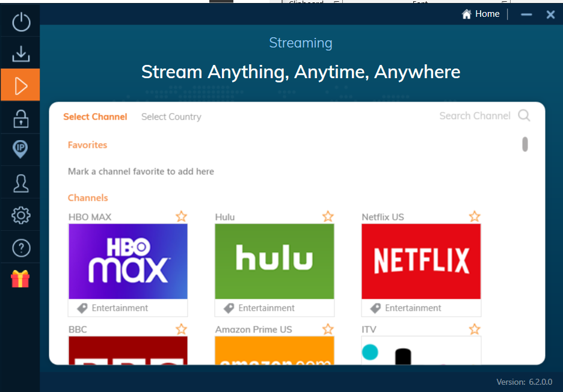
Task: Minimize the VPN window
Action: point(526,14)
